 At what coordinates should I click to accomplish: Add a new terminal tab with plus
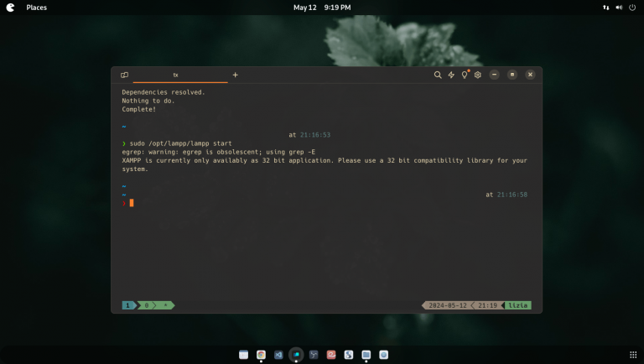[235, 75]
